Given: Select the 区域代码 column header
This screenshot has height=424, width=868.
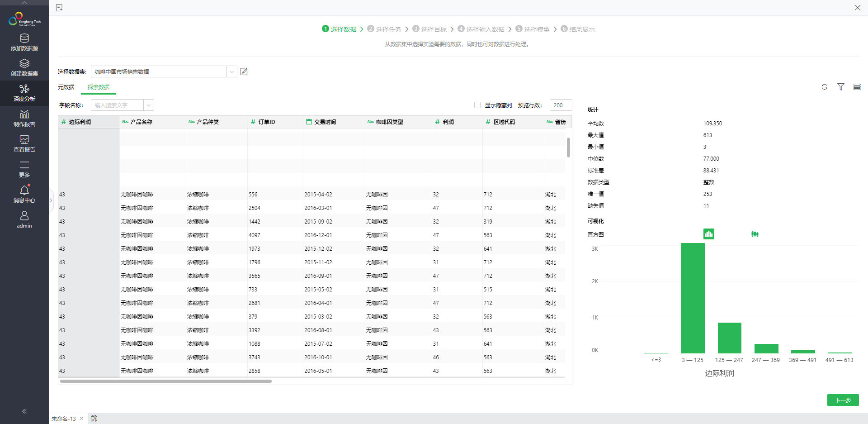Looking at the screenshot, I should point(513,122).
